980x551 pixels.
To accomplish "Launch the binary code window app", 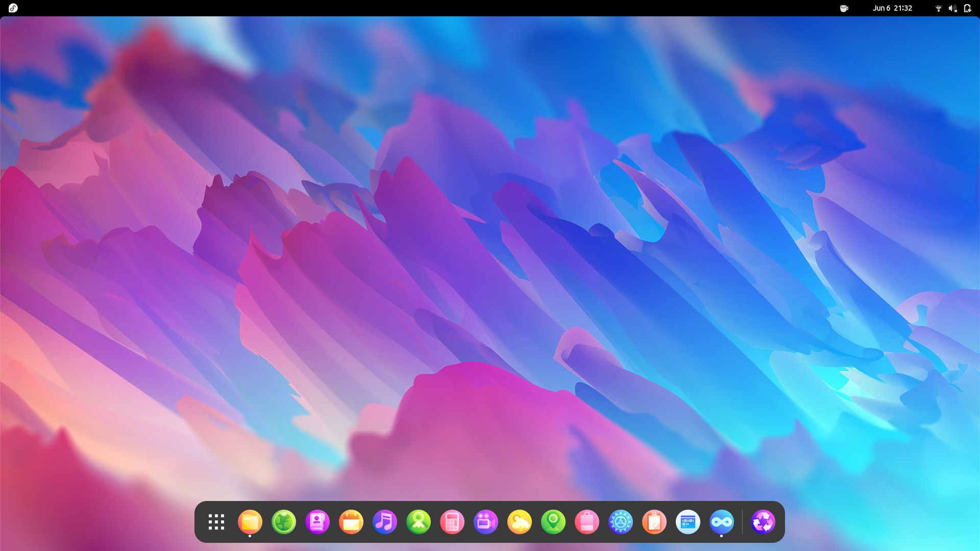I will click(x=688, y=522).
